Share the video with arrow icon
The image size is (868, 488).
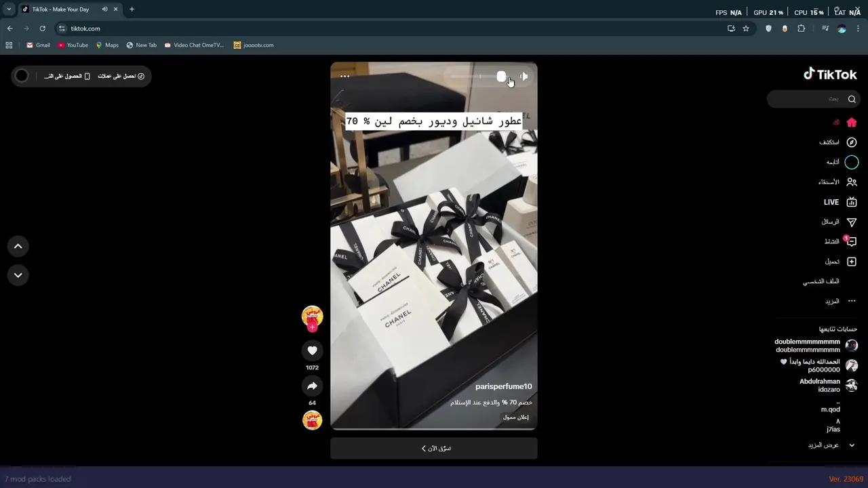tap(312, 386)
